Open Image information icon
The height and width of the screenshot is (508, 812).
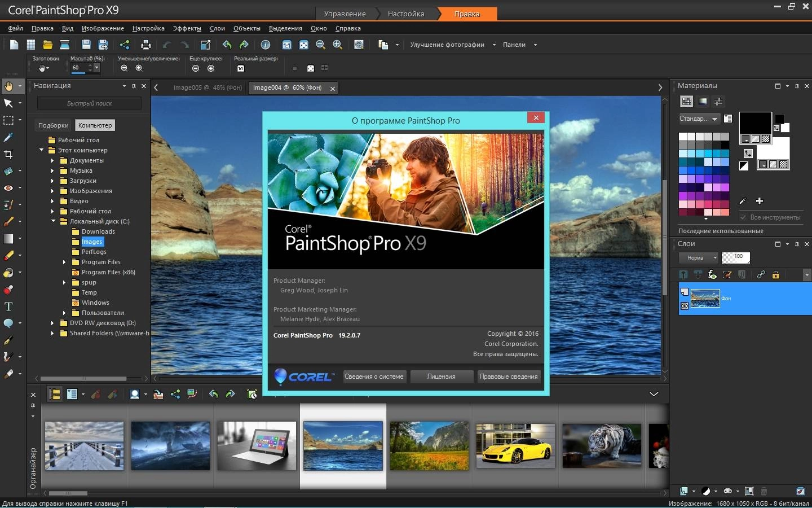click(x=266, y=45)
